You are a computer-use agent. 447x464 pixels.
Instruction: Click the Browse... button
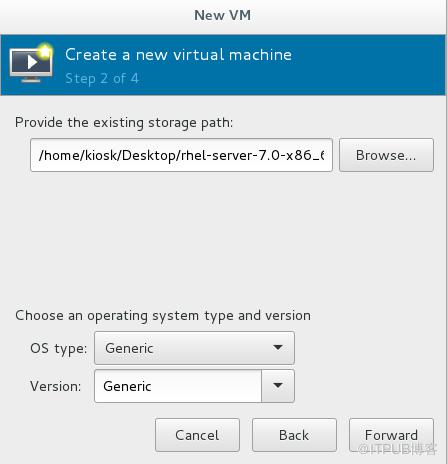(x=386, y=155)
